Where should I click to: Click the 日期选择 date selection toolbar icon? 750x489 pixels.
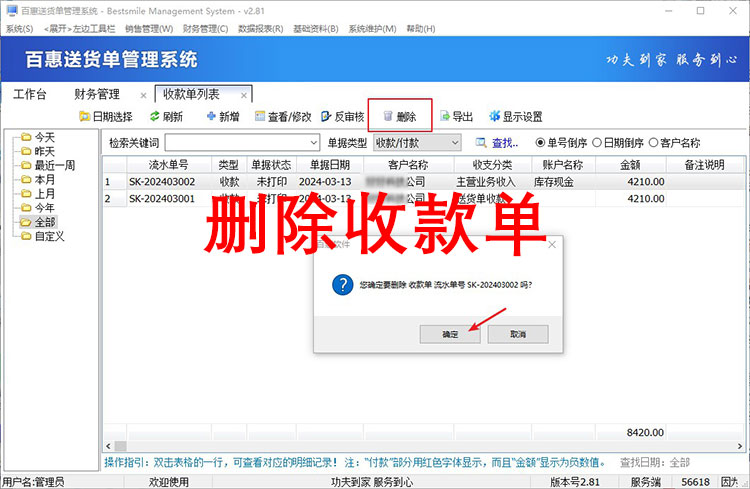[85, 116]
